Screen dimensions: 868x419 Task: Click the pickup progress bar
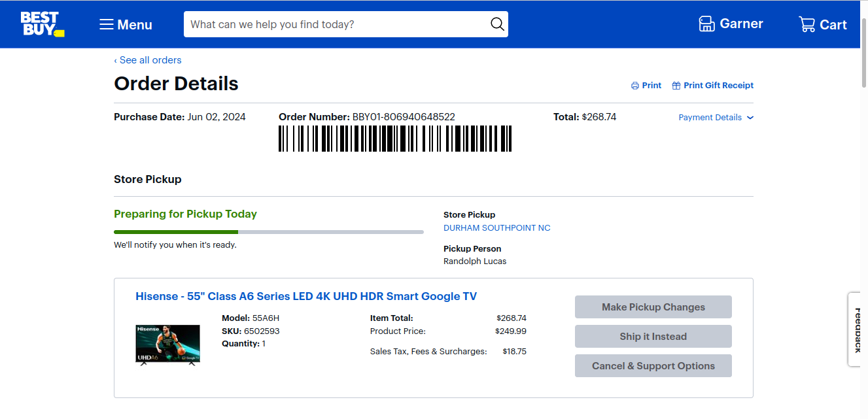(268, 231)
